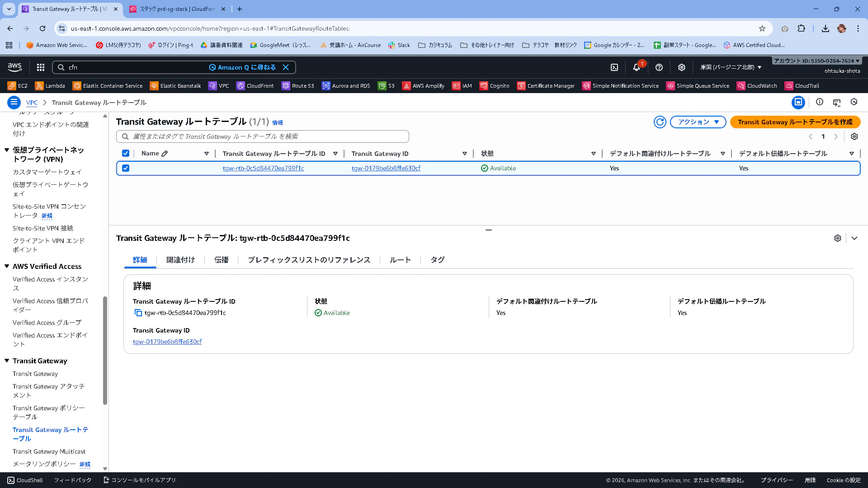Open Simple Queue Service shortcut
Viewport: 868px width, 488px height.
(x=698, y=86)
